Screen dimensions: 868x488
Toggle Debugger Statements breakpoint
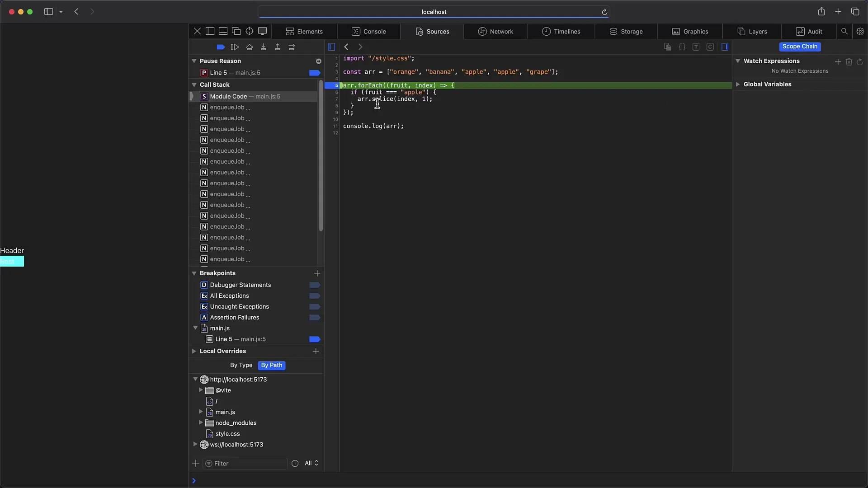pos(315,285)
